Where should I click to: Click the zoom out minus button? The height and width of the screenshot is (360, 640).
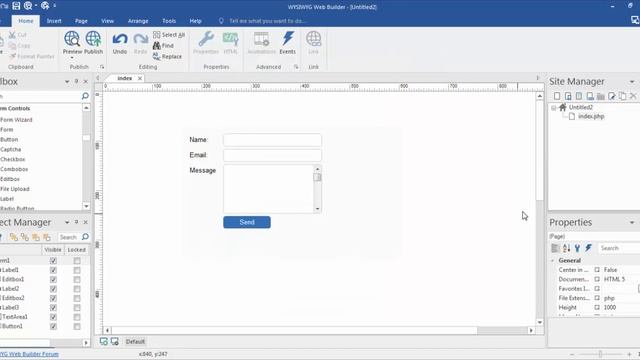click(x=572, y=354)
